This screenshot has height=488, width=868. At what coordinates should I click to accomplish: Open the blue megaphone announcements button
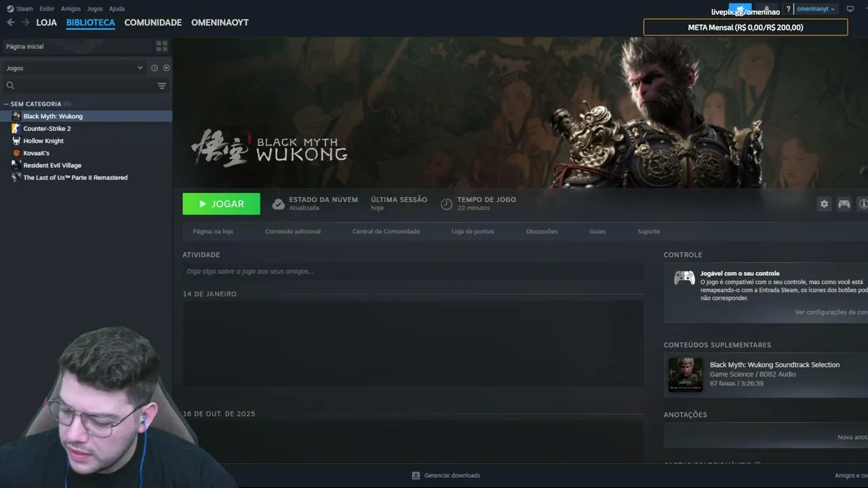pos(740,9)
